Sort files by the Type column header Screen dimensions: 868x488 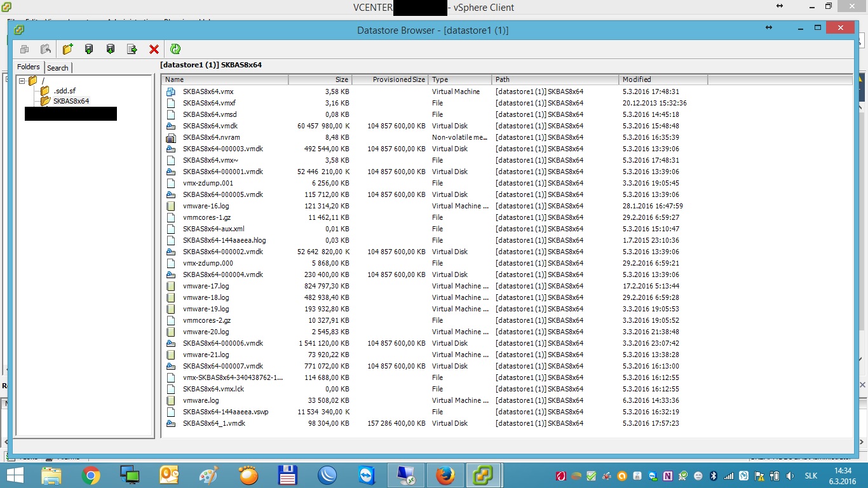[460, 79]
